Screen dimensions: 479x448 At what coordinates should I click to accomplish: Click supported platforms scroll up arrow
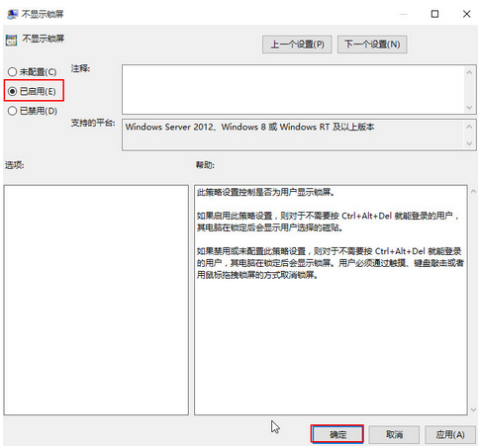469,127
